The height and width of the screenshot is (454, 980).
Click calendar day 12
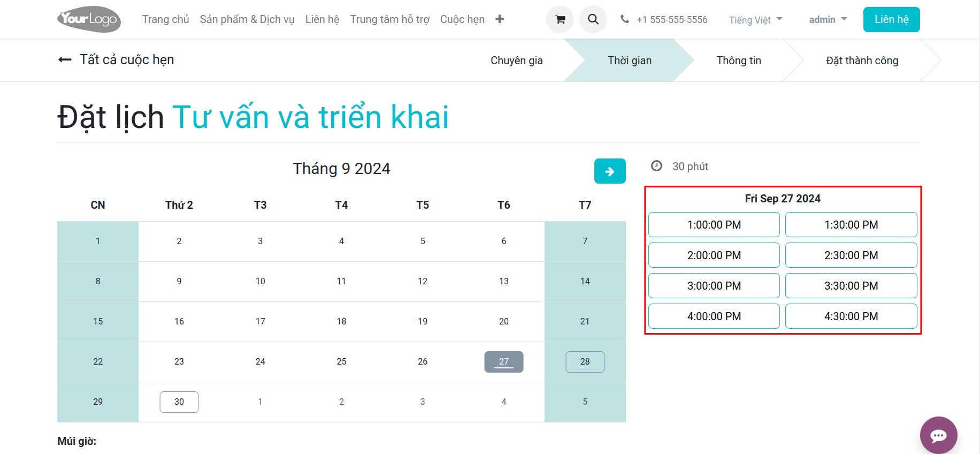pos(423,282)
